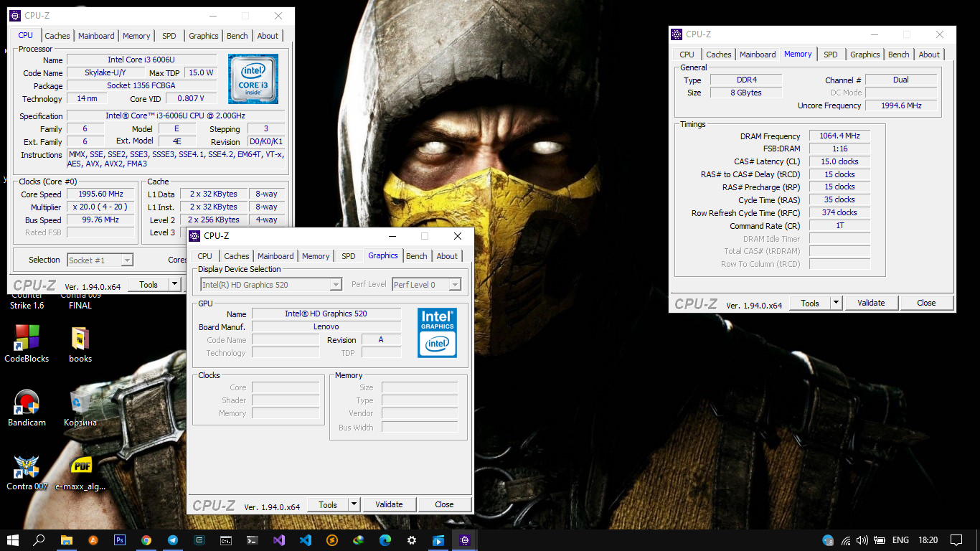The image size is (980, 551).
Task: Click Validate in the Memory window
Action: coord(871,303)
